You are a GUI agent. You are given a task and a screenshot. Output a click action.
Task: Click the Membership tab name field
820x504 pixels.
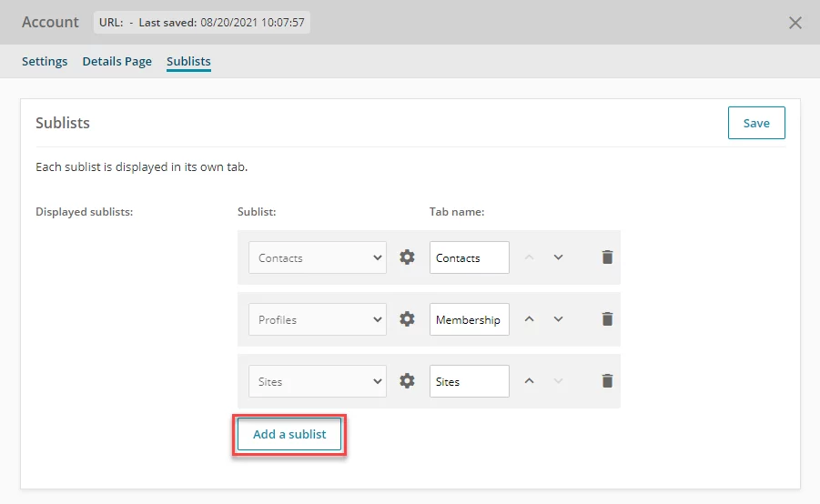coord(469,319)
